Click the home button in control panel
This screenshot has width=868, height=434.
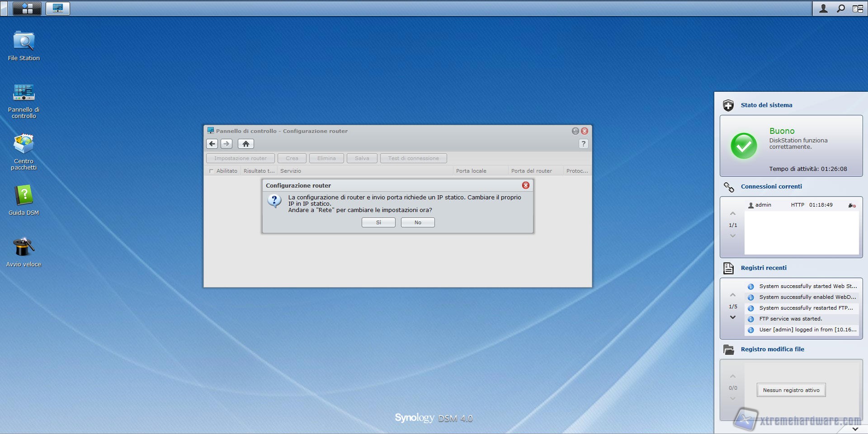coord(245,144)
